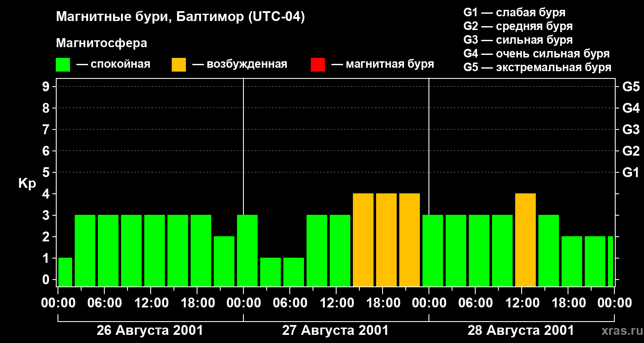
Task: Click the '27 Августа 2001' date label
Action: click(x=335, y=331)
